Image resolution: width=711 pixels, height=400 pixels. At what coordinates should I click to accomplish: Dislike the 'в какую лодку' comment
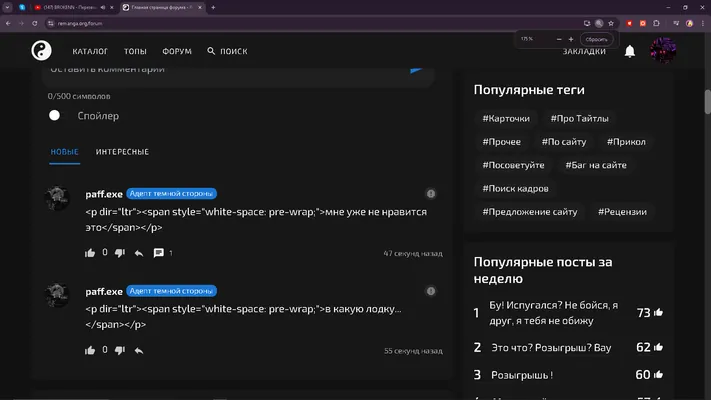[120, 350]
